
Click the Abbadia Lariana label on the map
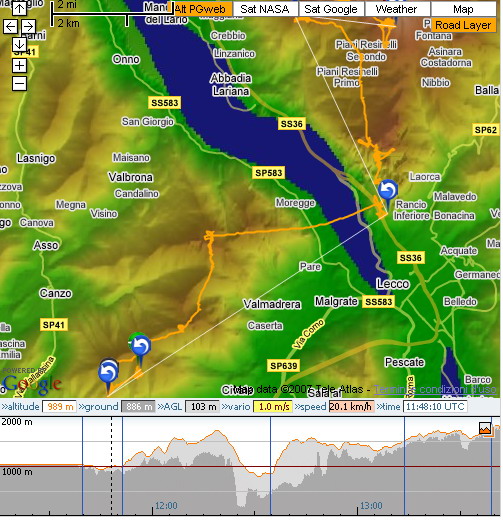click(x=231, y=84)
